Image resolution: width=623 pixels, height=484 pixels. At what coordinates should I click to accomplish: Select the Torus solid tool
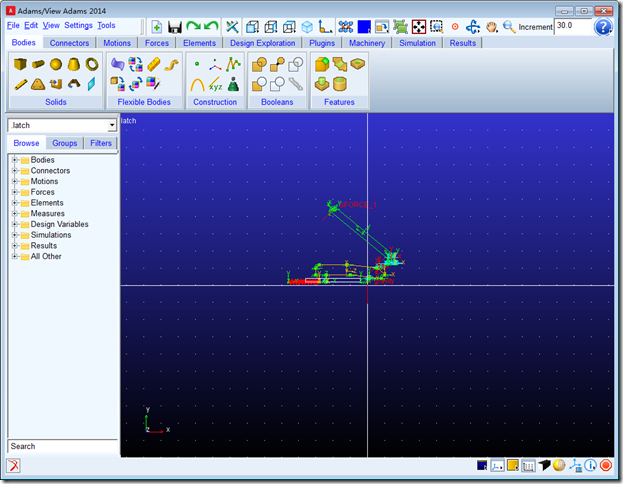92,64
